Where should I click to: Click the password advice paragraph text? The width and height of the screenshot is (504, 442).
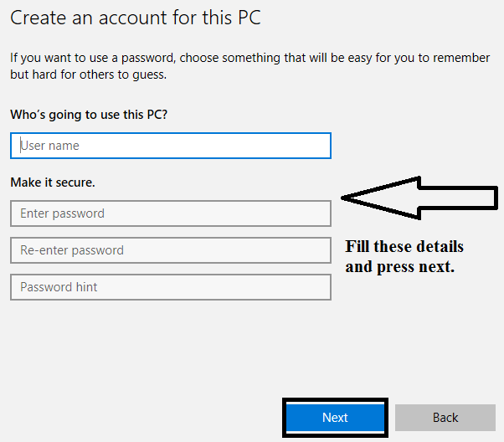point(249,66)
